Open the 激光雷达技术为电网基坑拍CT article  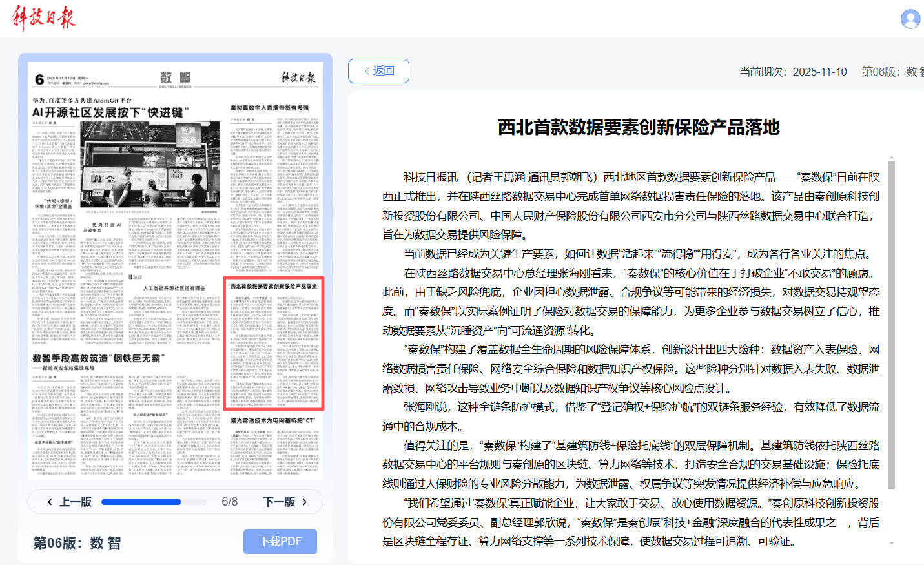273,420
